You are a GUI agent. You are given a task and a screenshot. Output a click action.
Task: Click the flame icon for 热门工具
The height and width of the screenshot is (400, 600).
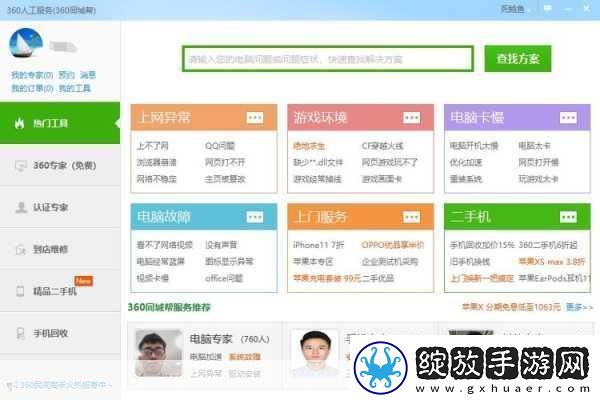(x=19, y=123)
